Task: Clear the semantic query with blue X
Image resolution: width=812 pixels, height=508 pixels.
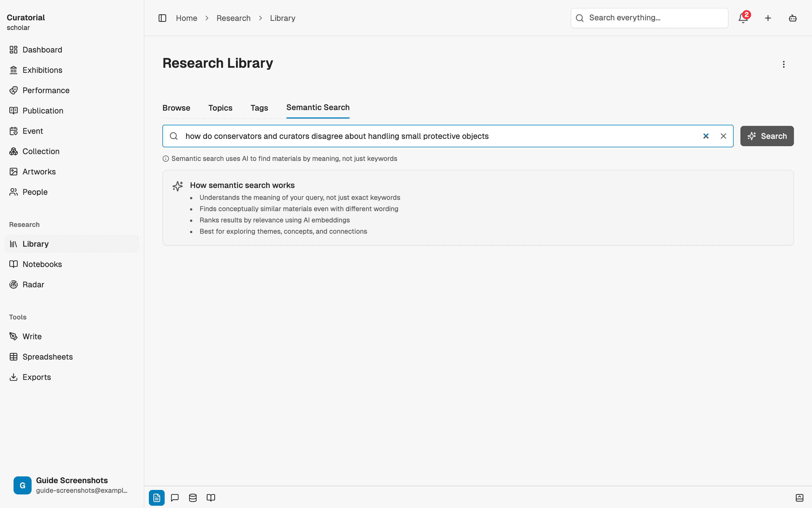Action: 706,136
